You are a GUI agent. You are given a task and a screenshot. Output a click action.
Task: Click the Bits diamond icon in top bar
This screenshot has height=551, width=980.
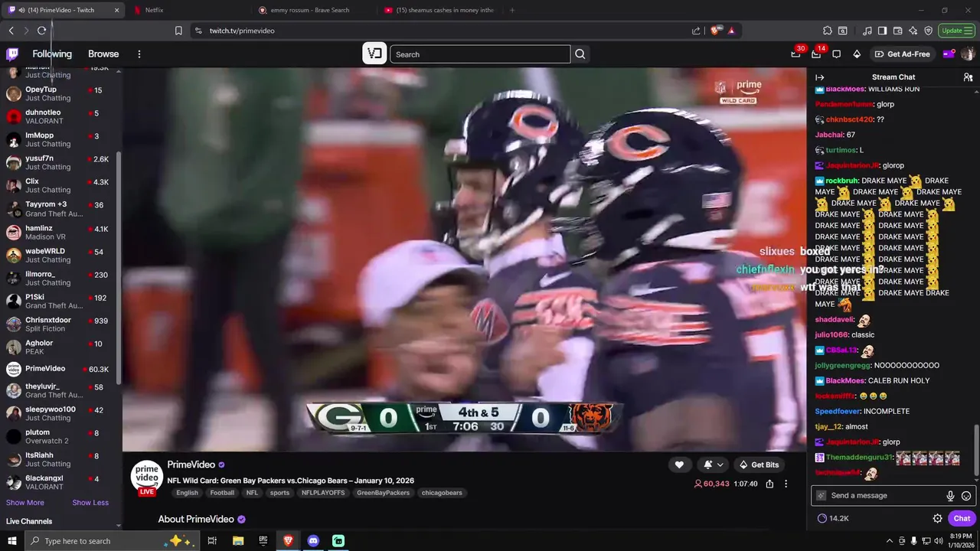click(x=857, y=54)
